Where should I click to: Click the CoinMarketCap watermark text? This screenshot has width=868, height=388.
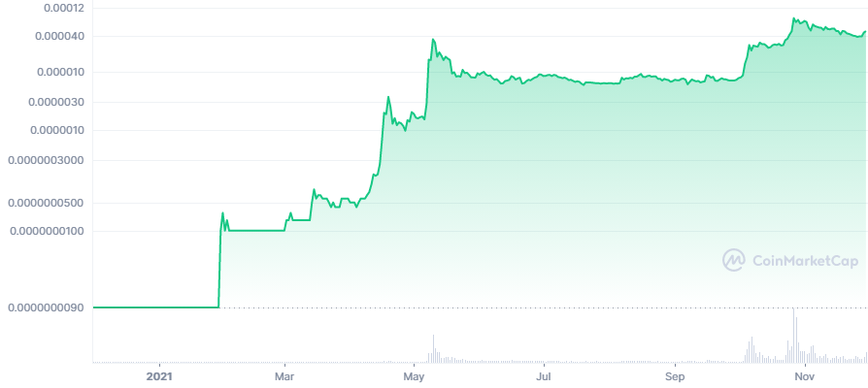(x=794, y=259)
